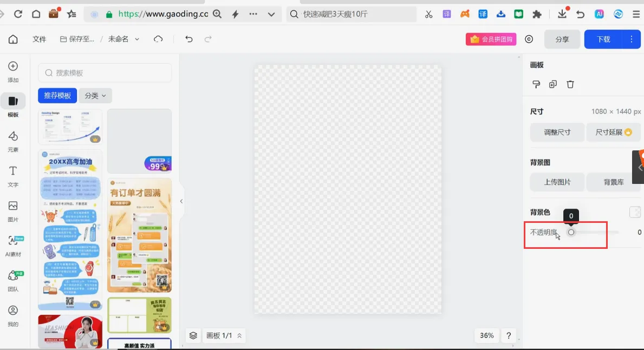Click the format painter icon under 画板
The image size is (644, 350).
536,84
